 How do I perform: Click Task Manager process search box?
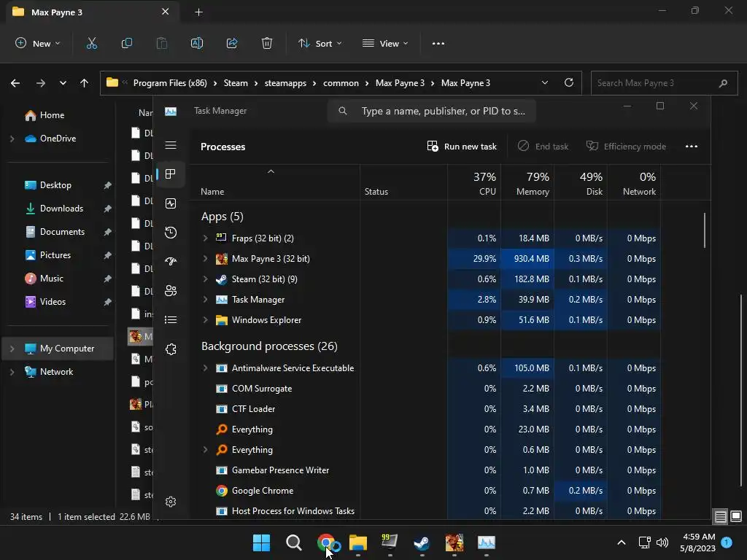coord(432,111)
